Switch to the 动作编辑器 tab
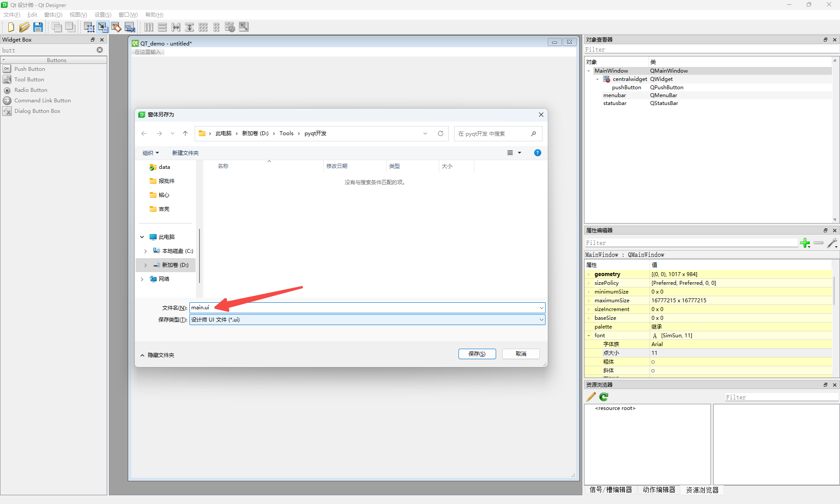This screenshot has width=840, height=504. point(659,490)
